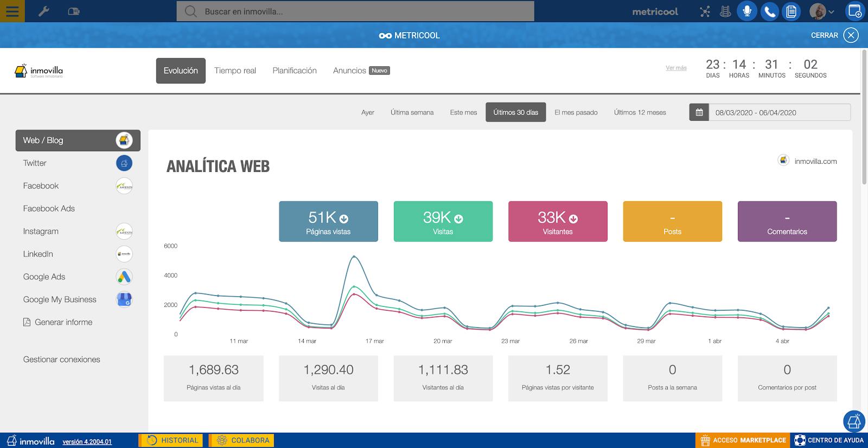This screenshot has width=868, height=448.
Task: Open the Planificación tab
Action: pyautogui.click(x=295, y=71)
